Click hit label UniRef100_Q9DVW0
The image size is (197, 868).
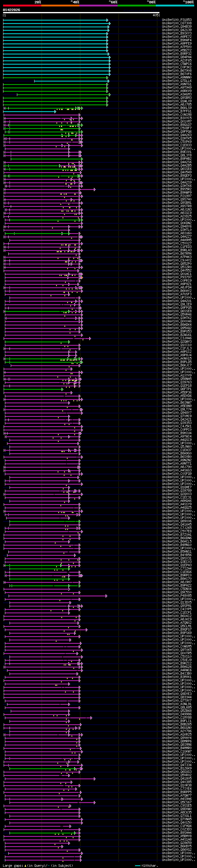coord(177,809)
